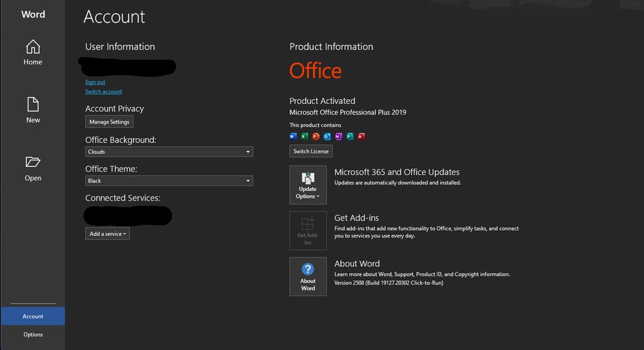The image size is (644, 350).
Task: Click the Word product icon
Action: (x=293, y=136)
